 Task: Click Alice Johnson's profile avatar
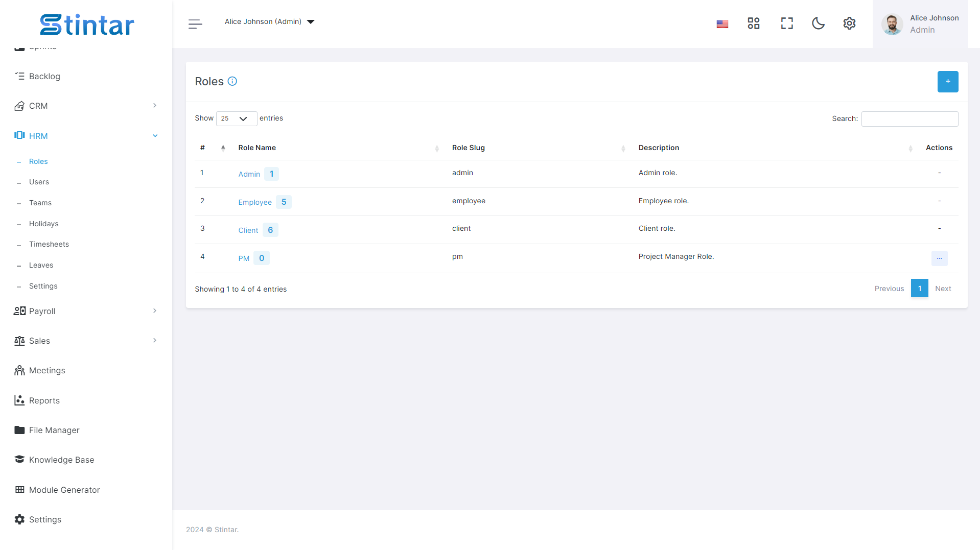[892, 25]
